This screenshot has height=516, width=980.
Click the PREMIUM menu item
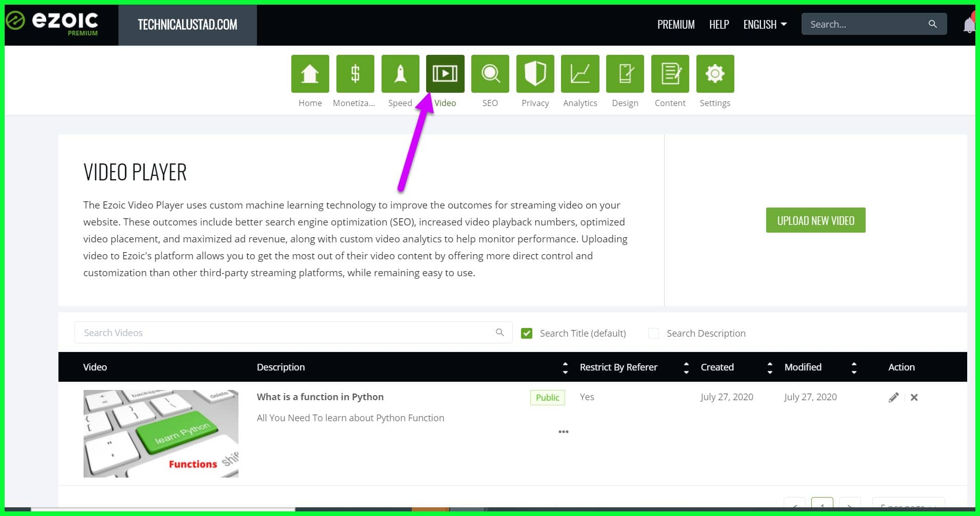point(676,25)
